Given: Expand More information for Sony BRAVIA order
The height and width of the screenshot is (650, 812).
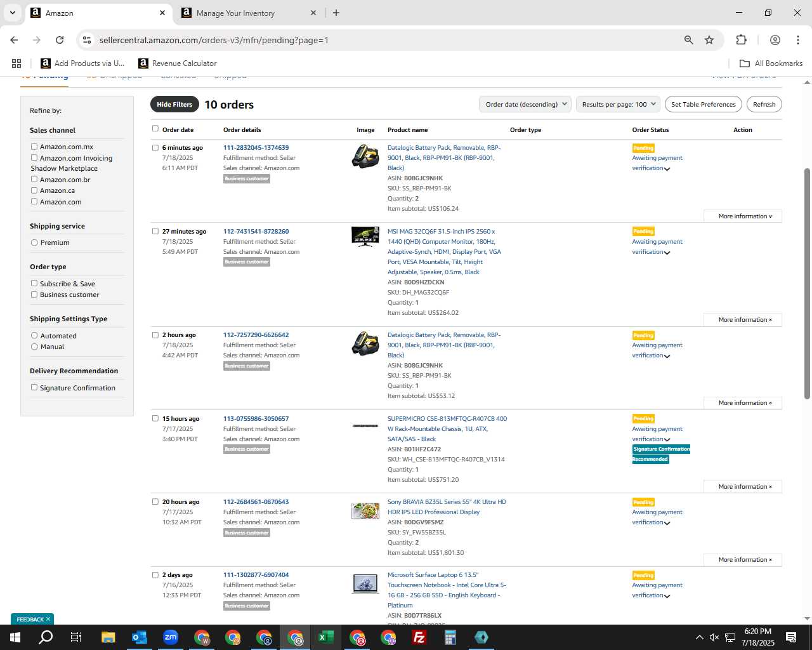Looking at the screenshot, I should point(743,560).
